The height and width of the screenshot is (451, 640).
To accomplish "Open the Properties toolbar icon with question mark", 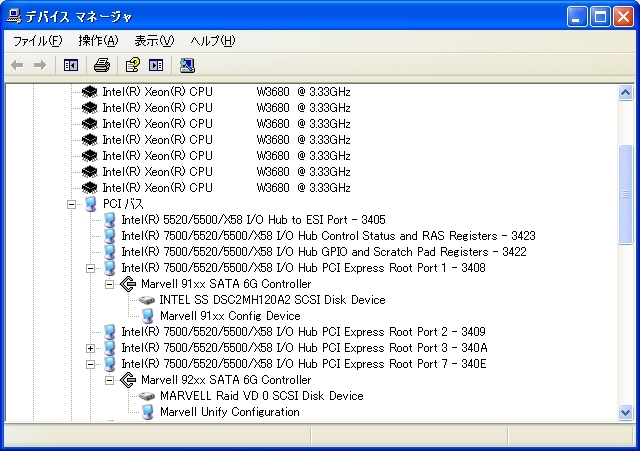I will click(x=133, y=65).
